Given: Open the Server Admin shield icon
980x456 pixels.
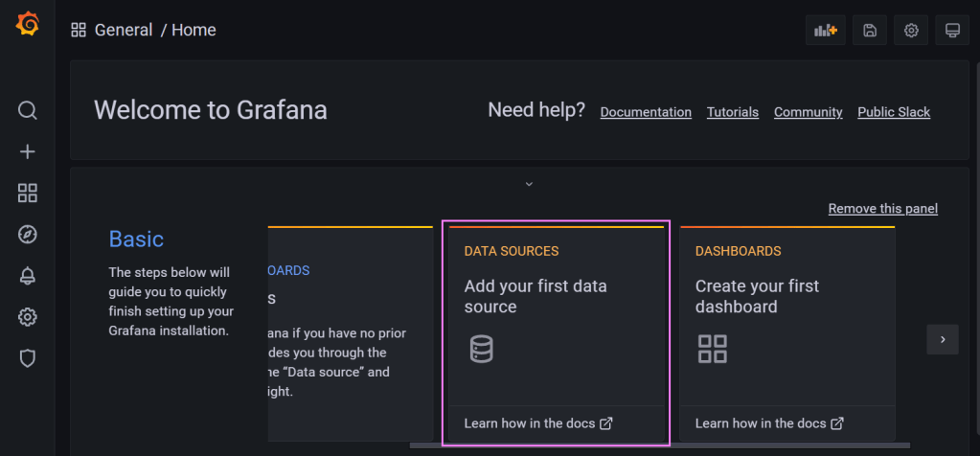Looking at the screenshot, I should (28, 358).
